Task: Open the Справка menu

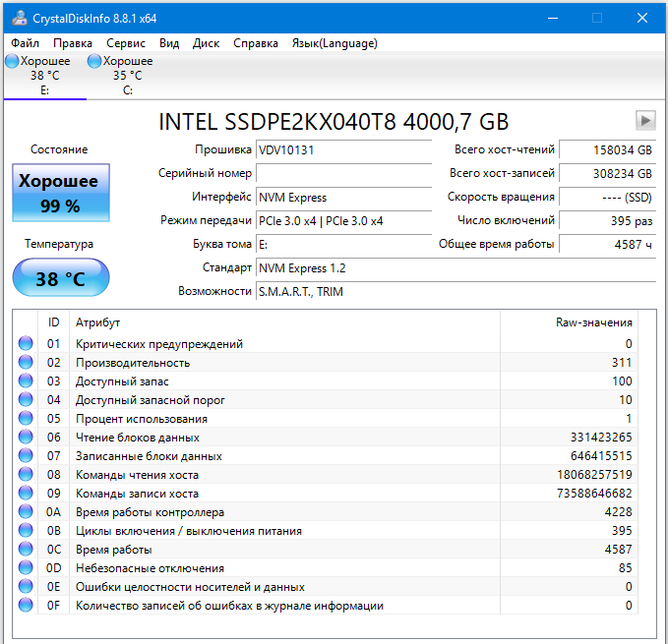Action: point(256,43)
